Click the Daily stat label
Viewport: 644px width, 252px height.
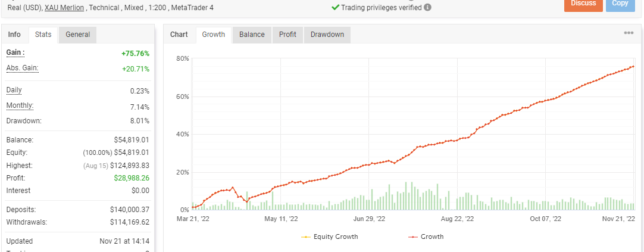(15, 90)
